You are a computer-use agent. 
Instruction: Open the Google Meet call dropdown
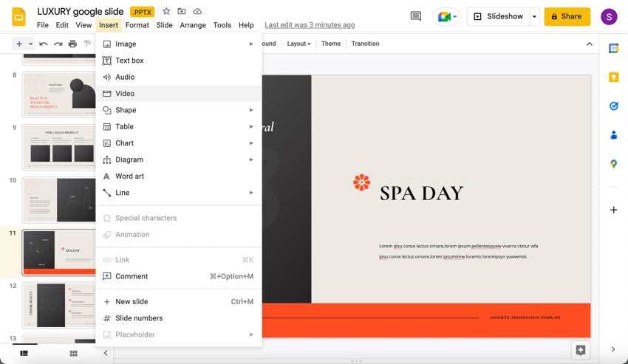click(x=446, y=16)
